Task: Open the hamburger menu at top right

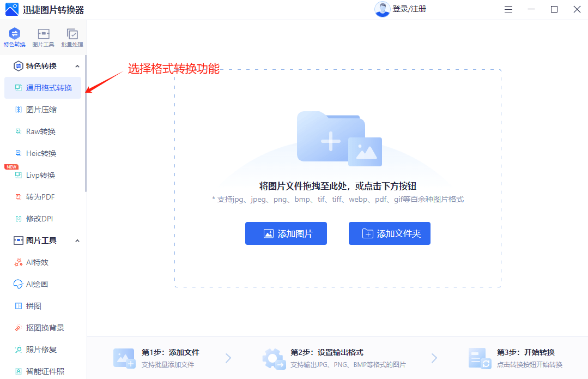Action: (508, 9)
